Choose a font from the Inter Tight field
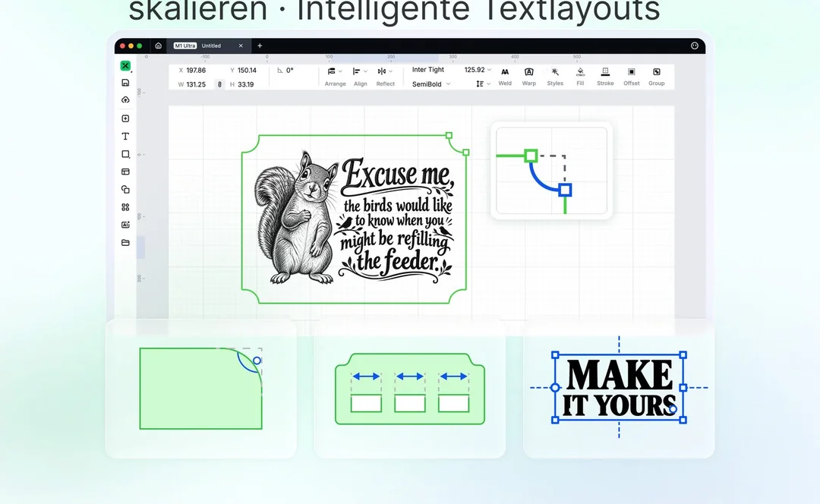The height and width of the screenshot is (504, 820). click(x=428, y=70)
